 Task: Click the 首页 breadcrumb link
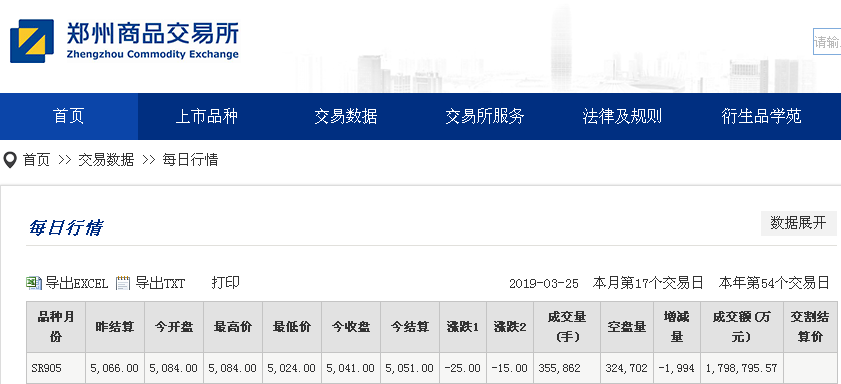coord(36,160)
